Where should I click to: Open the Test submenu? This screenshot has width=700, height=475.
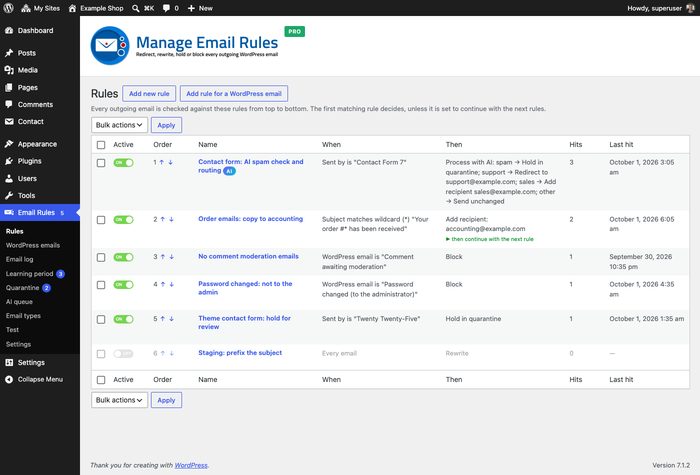(12, 330)
